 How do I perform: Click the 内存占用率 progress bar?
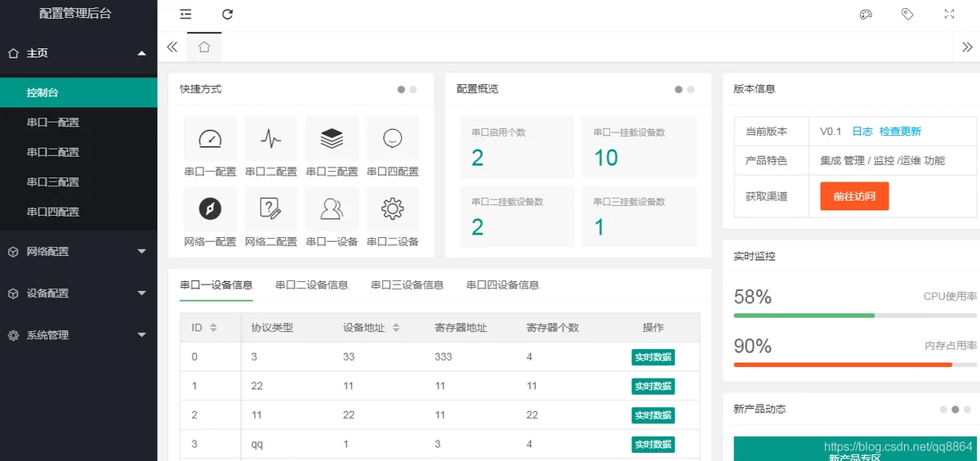pos(855,365)
